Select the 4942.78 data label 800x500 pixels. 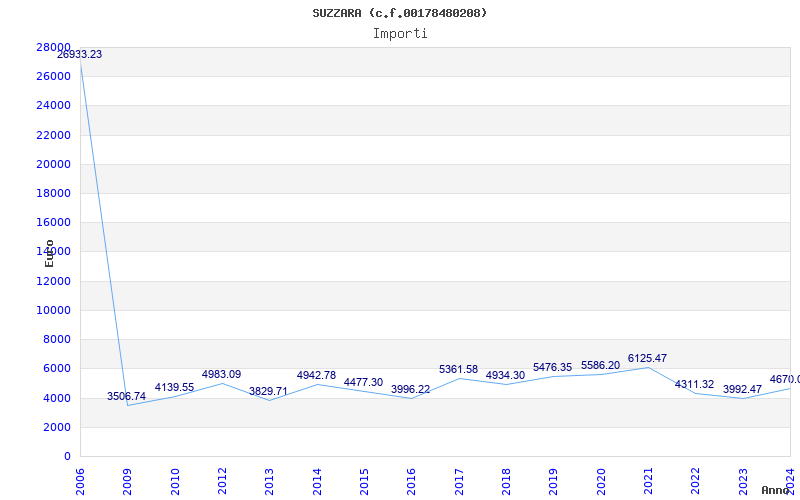tap(316, 376)
